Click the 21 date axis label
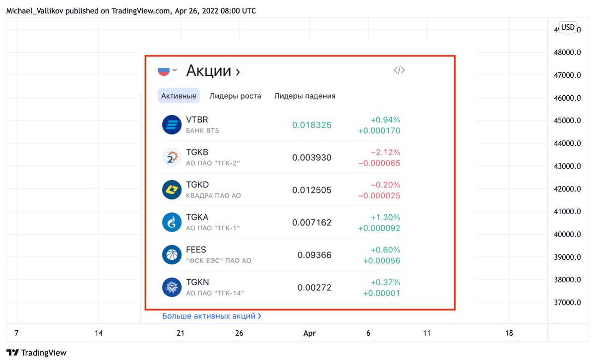 coord(180,333)
